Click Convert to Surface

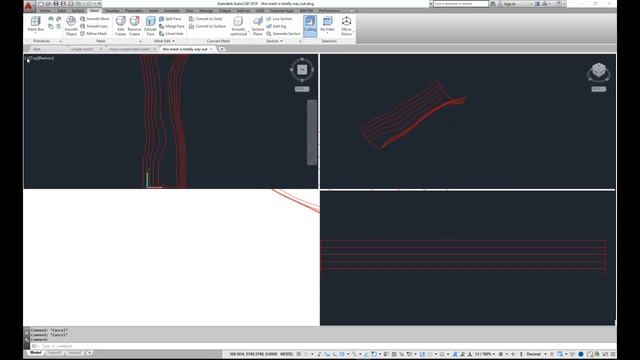(x=208, y=26)
